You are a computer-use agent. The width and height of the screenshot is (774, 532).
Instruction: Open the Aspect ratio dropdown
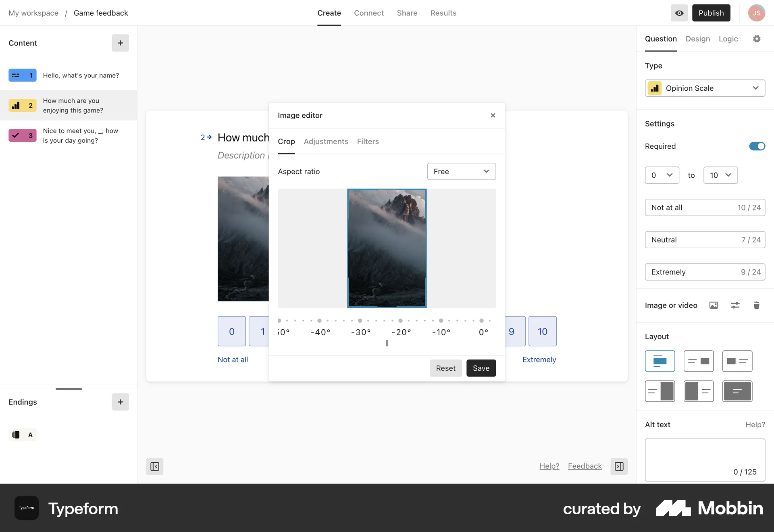tap(461, 171)
